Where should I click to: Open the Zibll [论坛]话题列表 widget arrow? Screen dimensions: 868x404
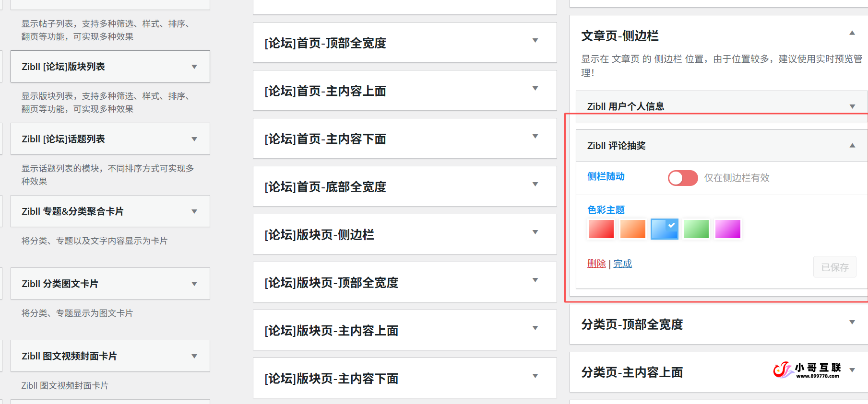coord(194,139)
